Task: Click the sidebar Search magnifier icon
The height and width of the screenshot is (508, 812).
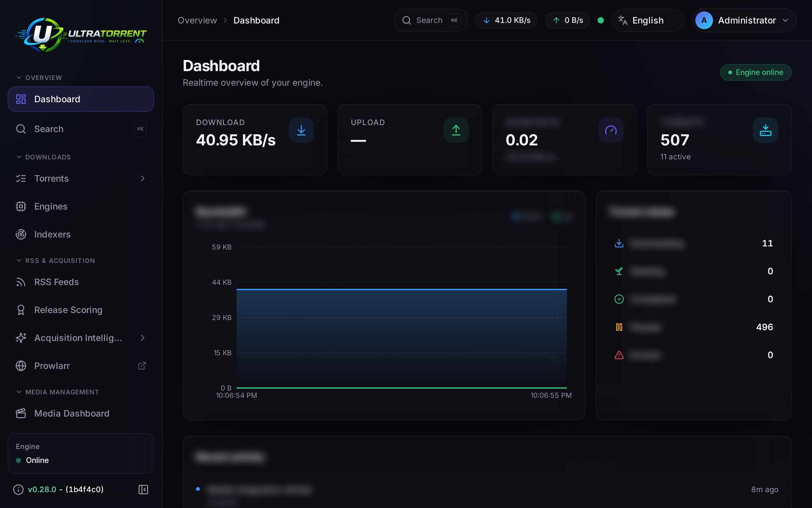Action: coord(21,129)
